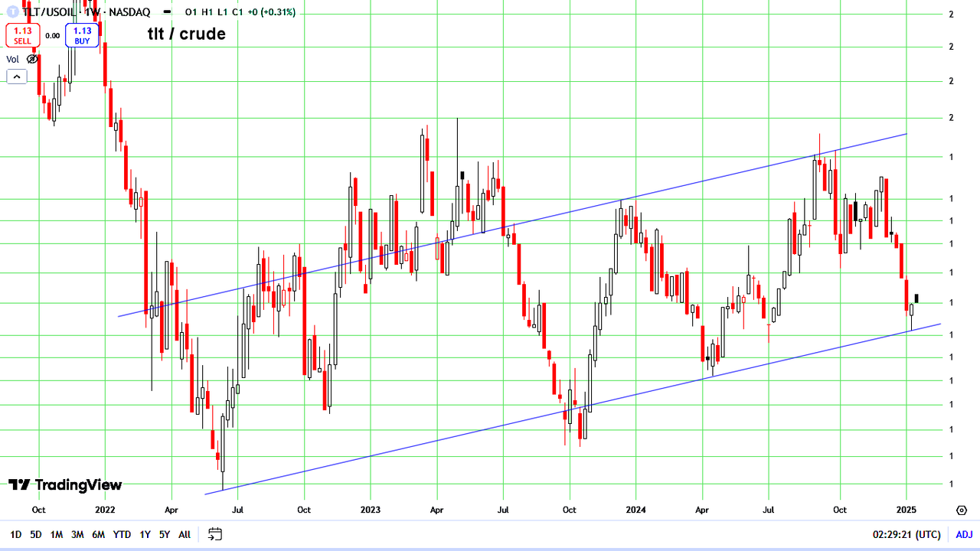This screenshot has width=980, height=551.
Task: Click the 2024 label on time axis
Action: (x=635, y=509)
